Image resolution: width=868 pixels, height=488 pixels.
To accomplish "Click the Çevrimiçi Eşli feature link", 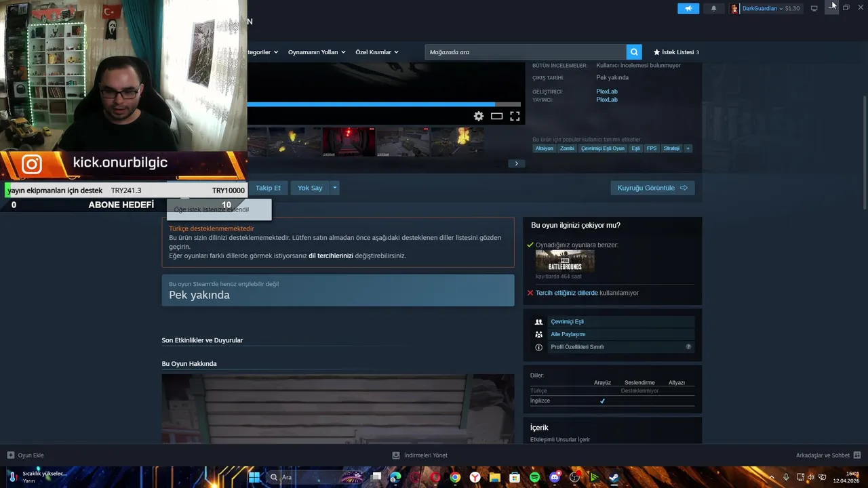I will pos(567,322).
